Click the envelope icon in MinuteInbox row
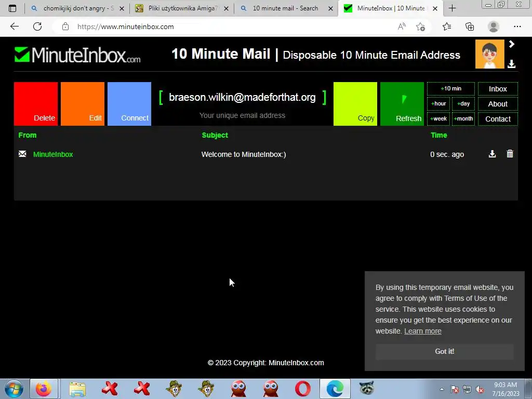The width and height of the screenshot is (532, 399). click(22, 154)
